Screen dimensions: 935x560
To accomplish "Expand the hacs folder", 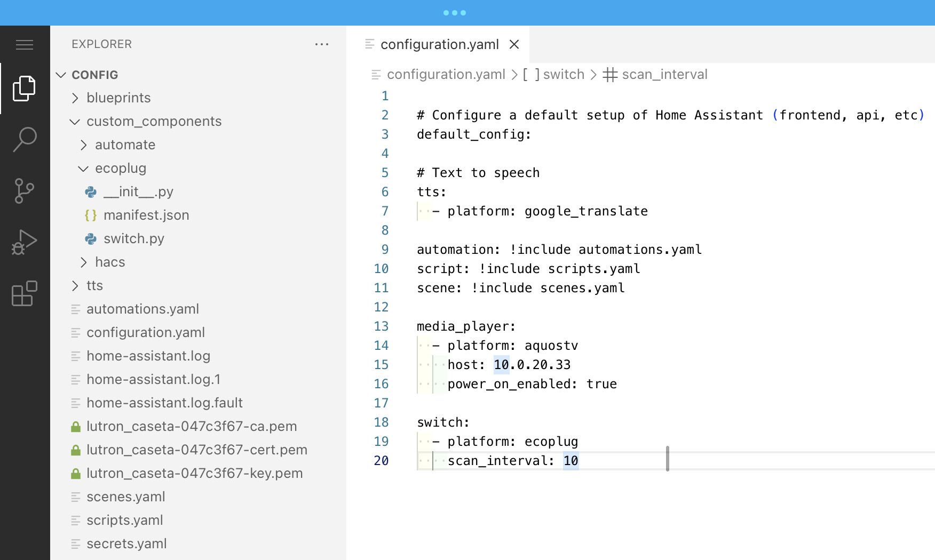I will click(x=84, y=262).
